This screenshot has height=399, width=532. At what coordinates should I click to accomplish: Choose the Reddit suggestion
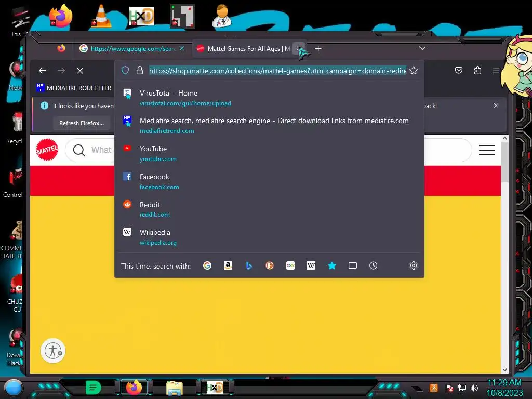[x=270, y=209]
